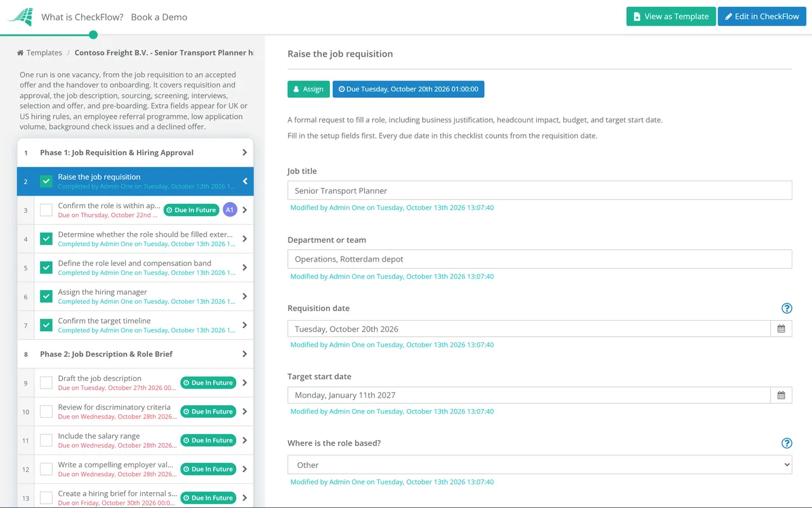Click the View as Template button
This screenshot has height=508, width=812.
point(671,17)
